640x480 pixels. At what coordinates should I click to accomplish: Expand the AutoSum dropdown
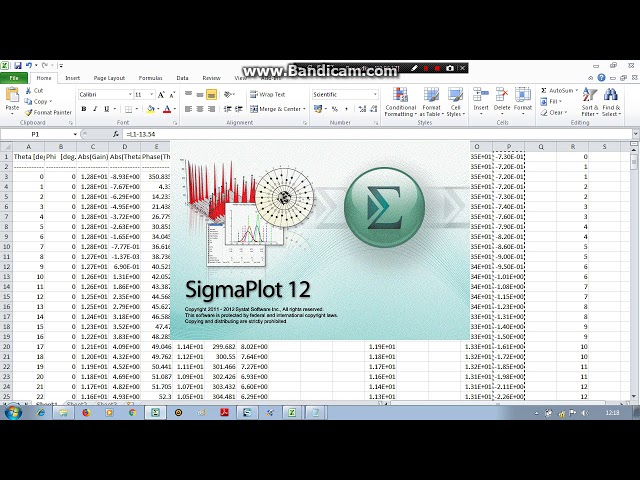coord(576,90)
